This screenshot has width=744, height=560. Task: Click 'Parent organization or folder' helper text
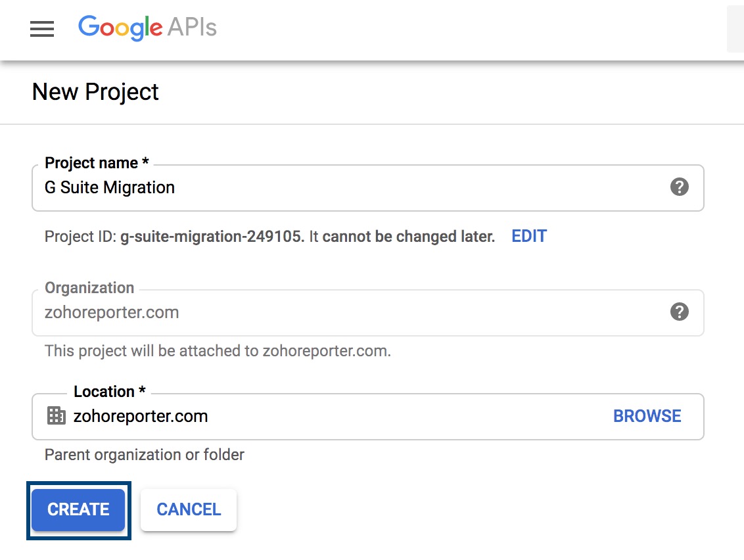click(x=145, y=455)
